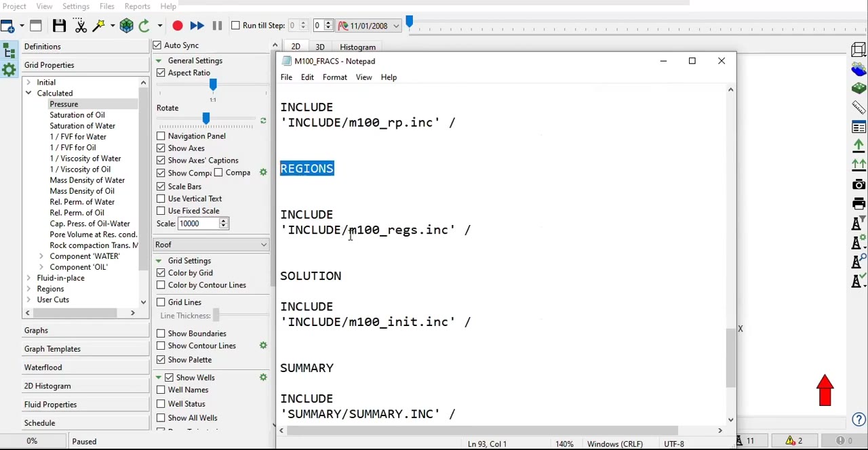The image size is (868, 450).
Task: Collapse the Calculated tree node
Action: point(28,94)
